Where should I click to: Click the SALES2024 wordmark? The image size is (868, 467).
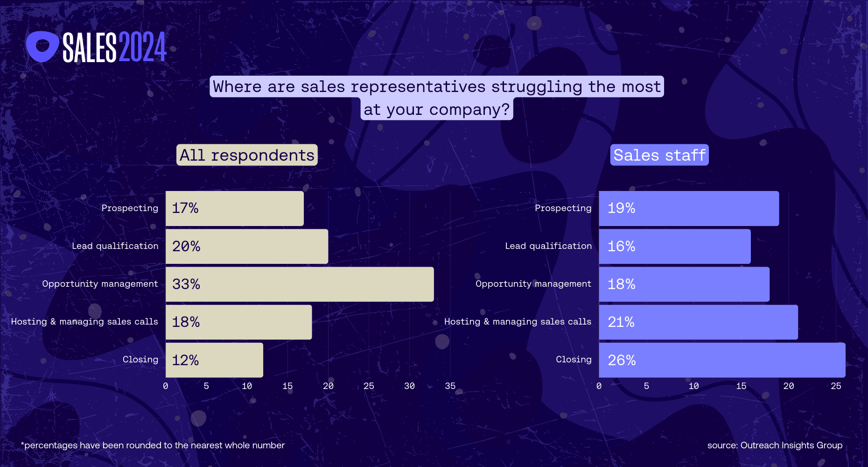(x=114, y=47)
